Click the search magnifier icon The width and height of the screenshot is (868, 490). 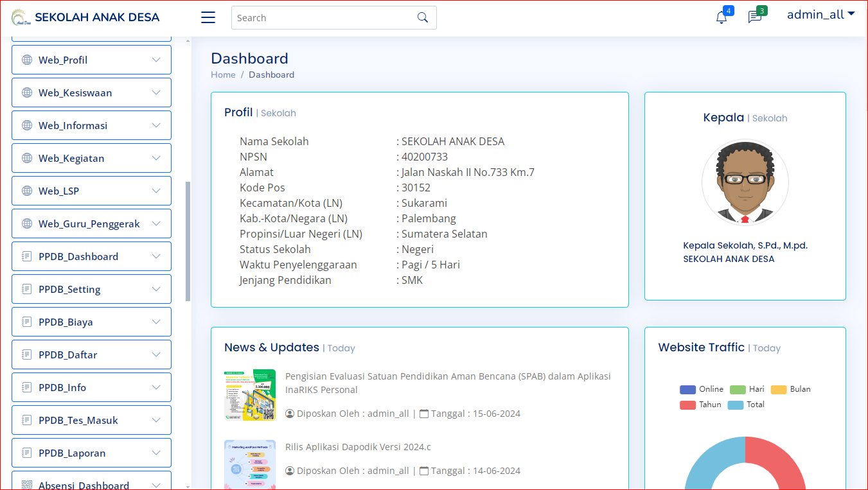pos(422,17)
